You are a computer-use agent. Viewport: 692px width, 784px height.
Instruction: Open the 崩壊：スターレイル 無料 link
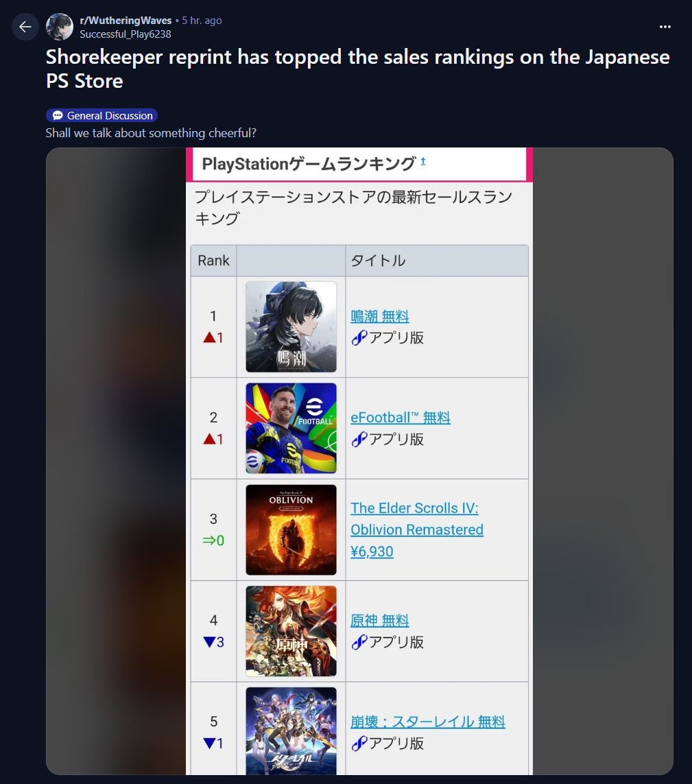[x=427, y=722]
